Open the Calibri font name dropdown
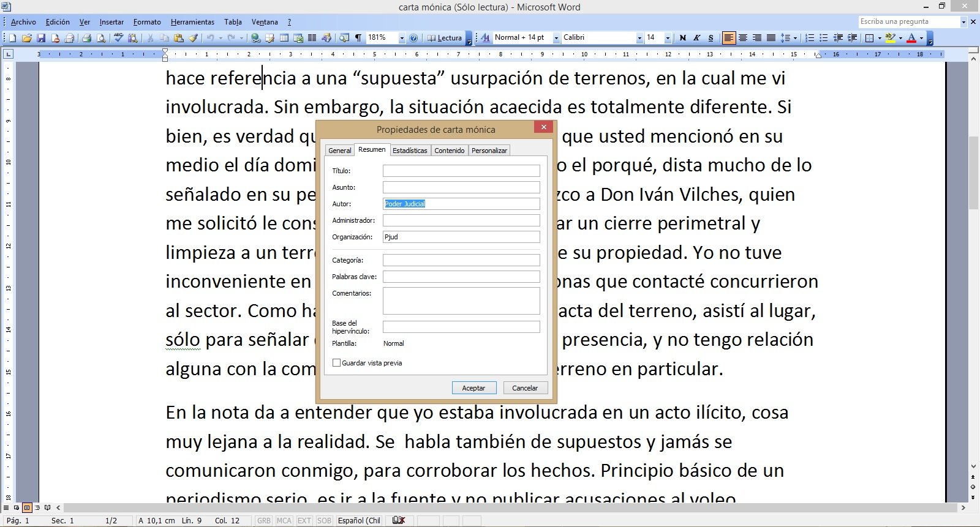This screenshot has height=527, width=980. pyautogui.click(x=639, y=38)
